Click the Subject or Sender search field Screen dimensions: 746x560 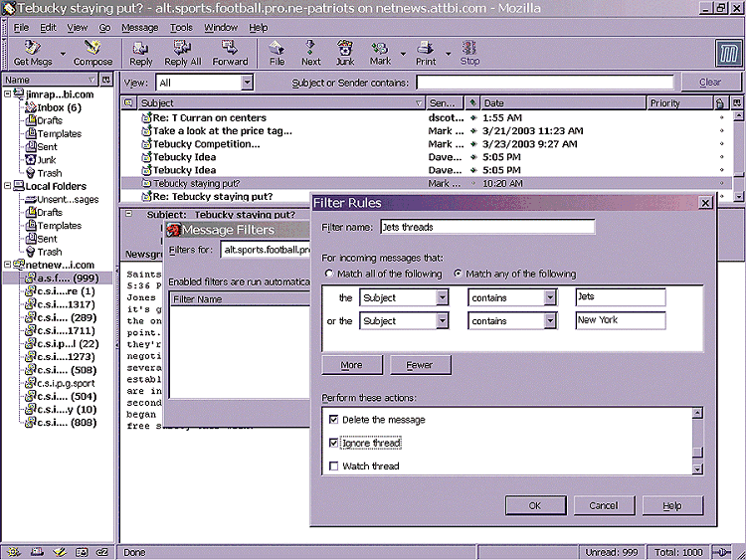click(x=545, y=83)
